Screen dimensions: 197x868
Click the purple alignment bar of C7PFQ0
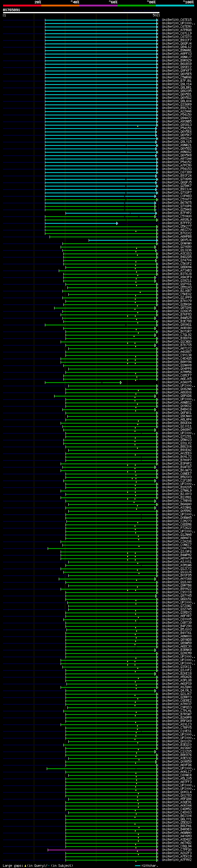click(x=103, y=850)
